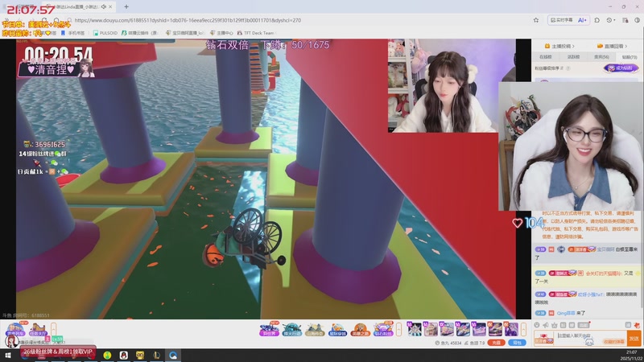Open the fan badge selector beside chat input
This screenshot has height=362, width=644.
(x=544, y=339)
